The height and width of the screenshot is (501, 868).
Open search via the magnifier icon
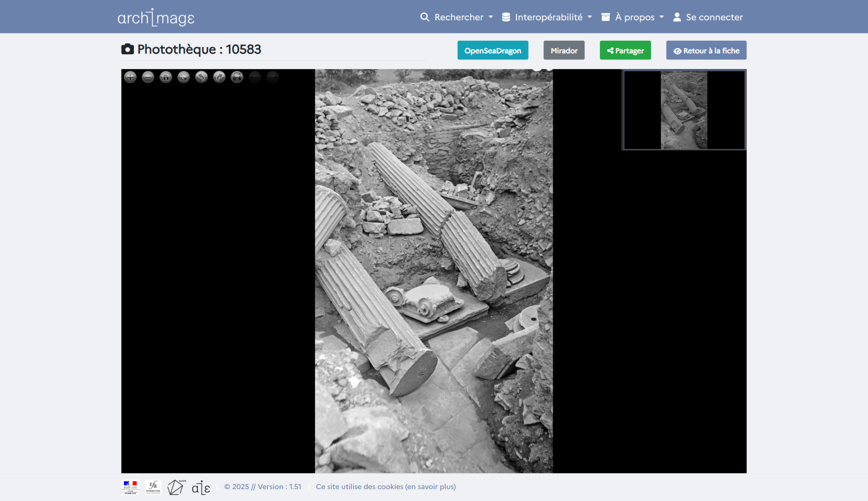point(424,17)
